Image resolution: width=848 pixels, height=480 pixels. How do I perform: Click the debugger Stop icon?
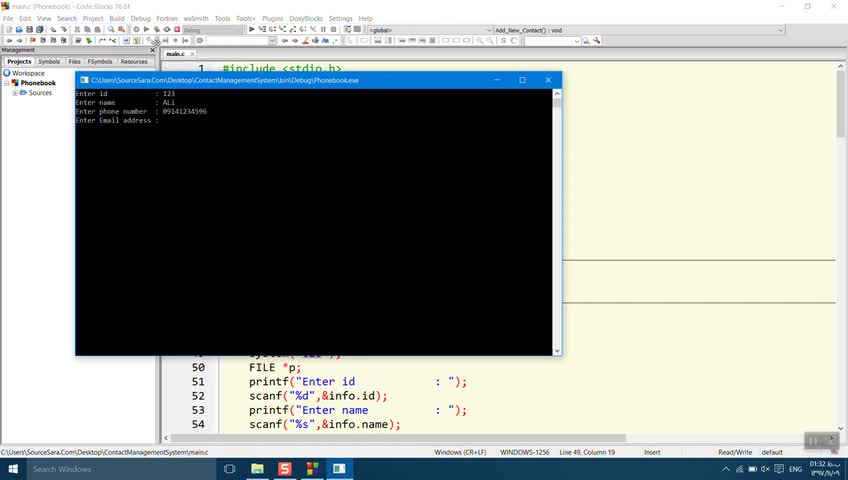(334, 29)
